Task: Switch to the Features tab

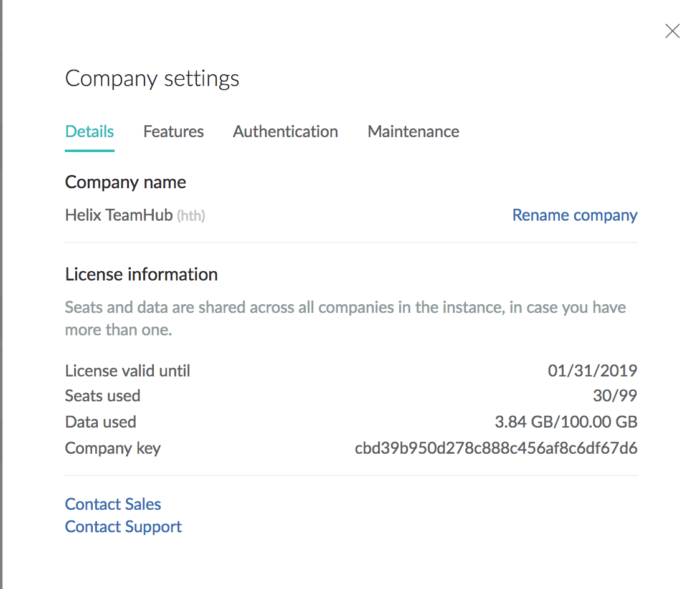Action: tap(173, 132)
